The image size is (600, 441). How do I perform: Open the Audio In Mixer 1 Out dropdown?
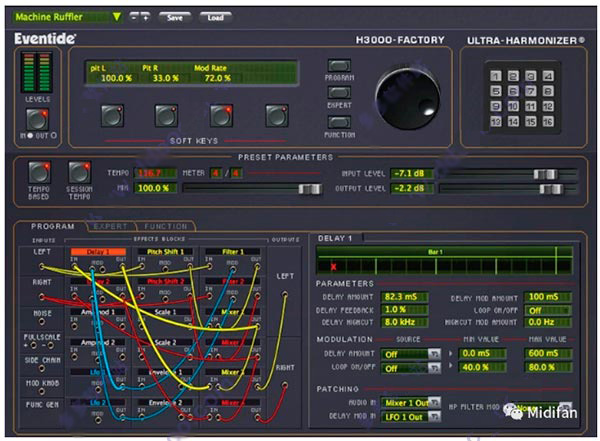[411, 403]
